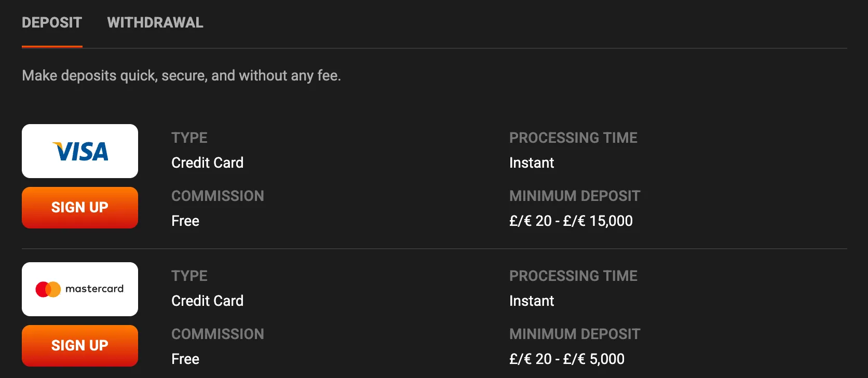
Task: Click the Credit Card type label for Visa
Action: pyautogui.click(x=207, y=163)
